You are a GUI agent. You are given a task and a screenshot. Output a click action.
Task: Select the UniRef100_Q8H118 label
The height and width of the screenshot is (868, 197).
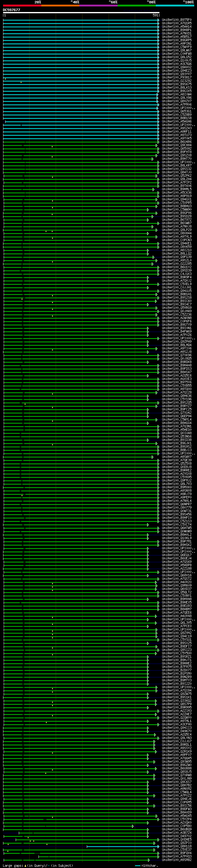point(177,846)
